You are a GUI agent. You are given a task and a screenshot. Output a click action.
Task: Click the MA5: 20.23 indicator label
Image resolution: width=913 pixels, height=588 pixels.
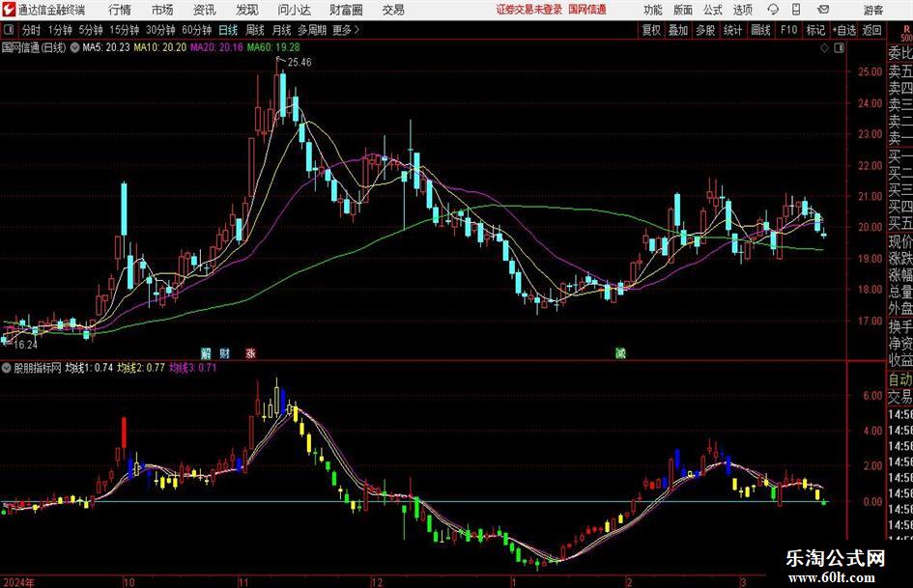tap(106, 47)
